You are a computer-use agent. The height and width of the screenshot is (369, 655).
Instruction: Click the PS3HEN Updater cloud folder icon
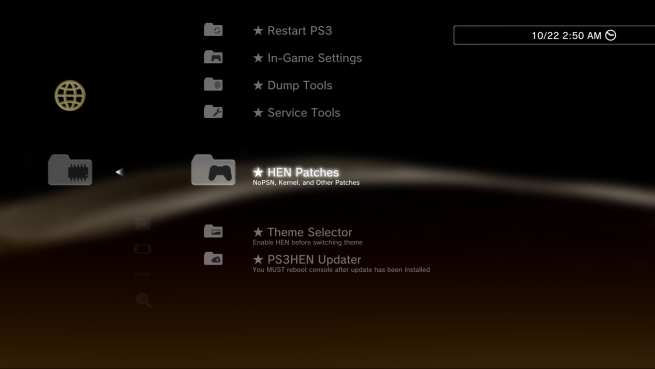(x=213, y=259)
